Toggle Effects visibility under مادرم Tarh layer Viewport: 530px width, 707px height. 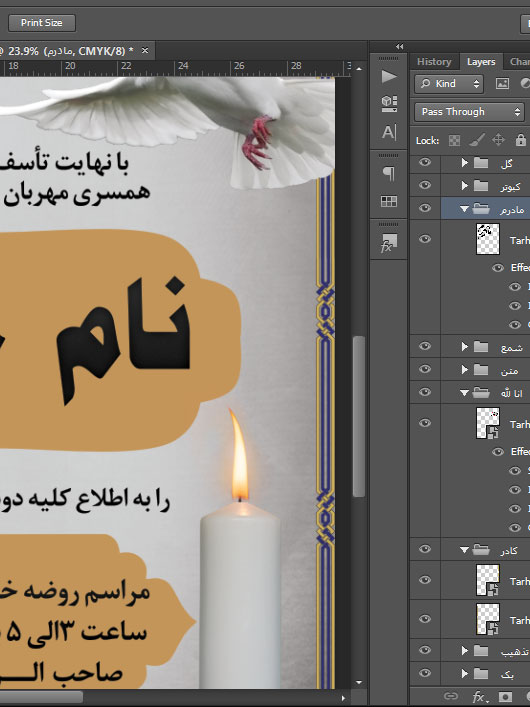pos(498,268)
